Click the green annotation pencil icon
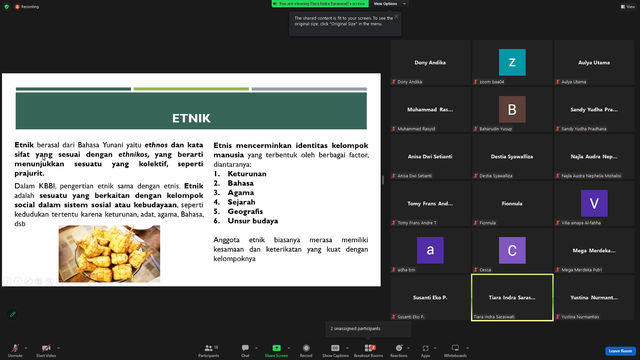 [13, 314]
